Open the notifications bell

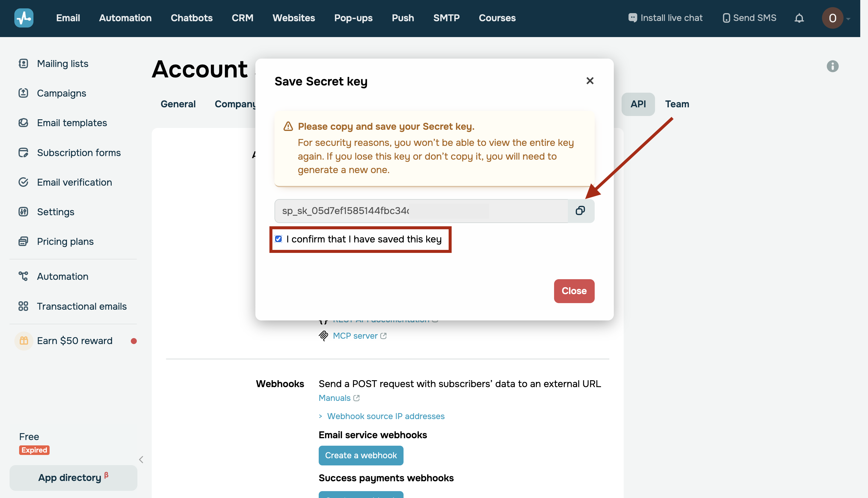coord(799,18)
